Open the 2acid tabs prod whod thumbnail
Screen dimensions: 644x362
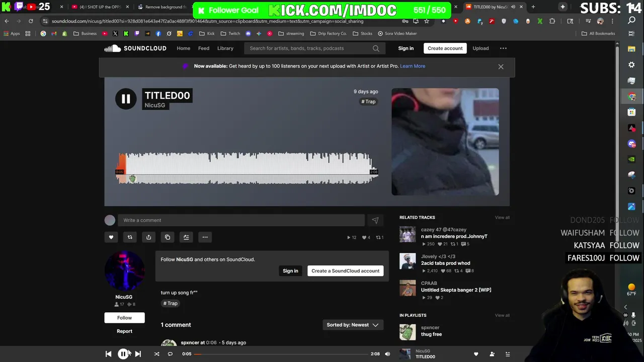[408, 261]
